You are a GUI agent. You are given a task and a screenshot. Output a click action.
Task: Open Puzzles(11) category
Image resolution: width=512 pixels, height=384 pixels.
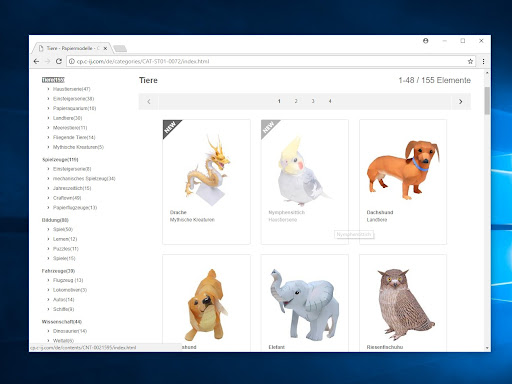tap(66, 249)
